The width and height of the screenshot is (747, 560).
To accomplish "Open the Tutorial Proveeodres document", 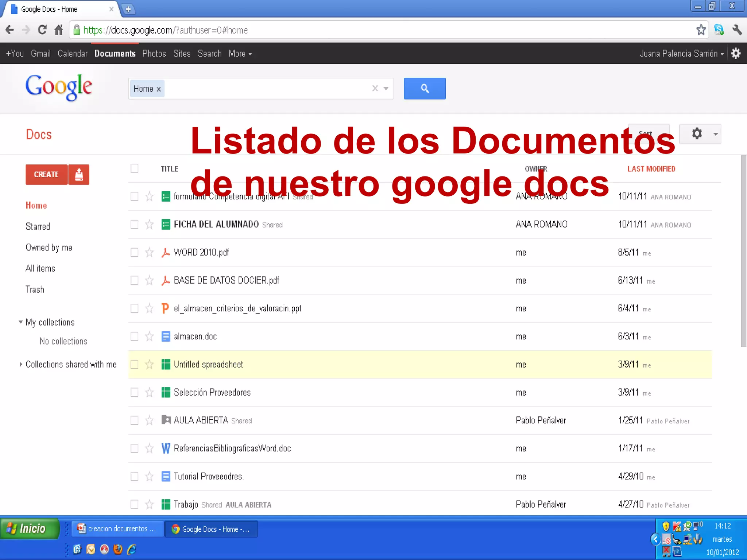I will [209, 476].
